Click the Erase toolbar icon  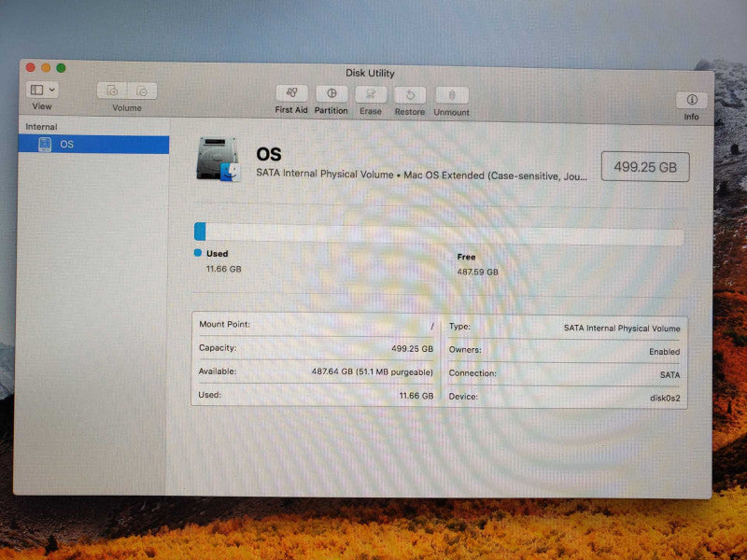coord(371,95)
